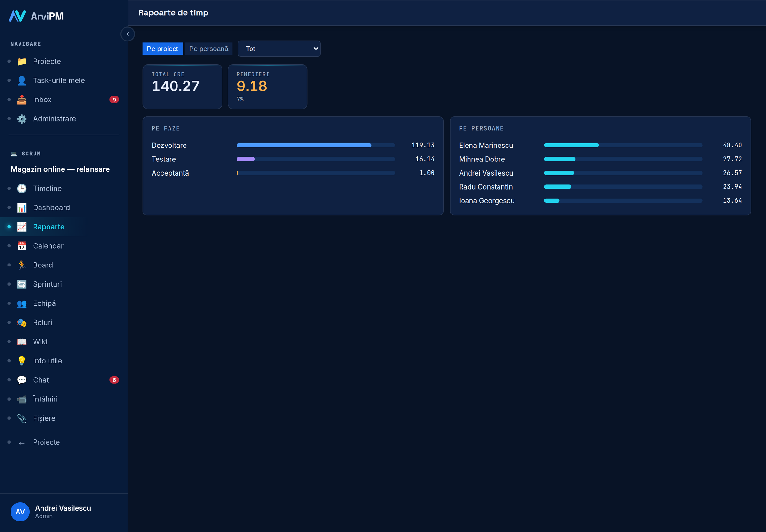Go back via the arrow Proiecte link
The height and width of the screenshot is (532, 766).
[x=64, y=442]
